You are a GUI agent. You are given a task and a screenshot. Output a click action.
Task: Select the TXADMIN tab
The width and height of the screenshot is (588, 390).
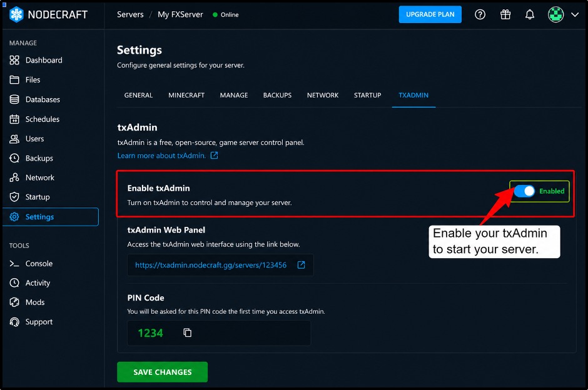click(x=413, y=95)
